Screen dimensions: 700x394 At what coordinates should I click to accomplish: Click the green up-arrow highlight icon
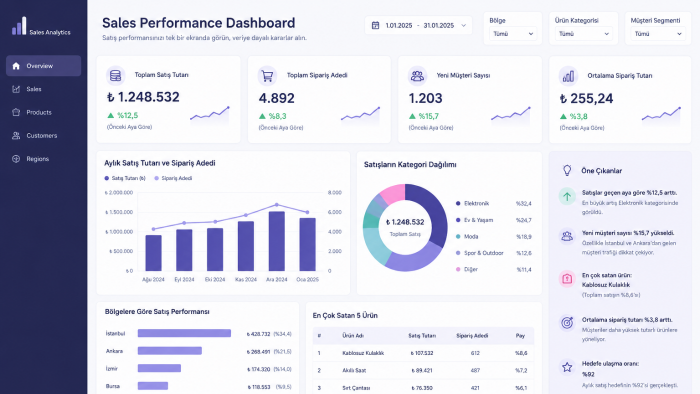point(567,196)
